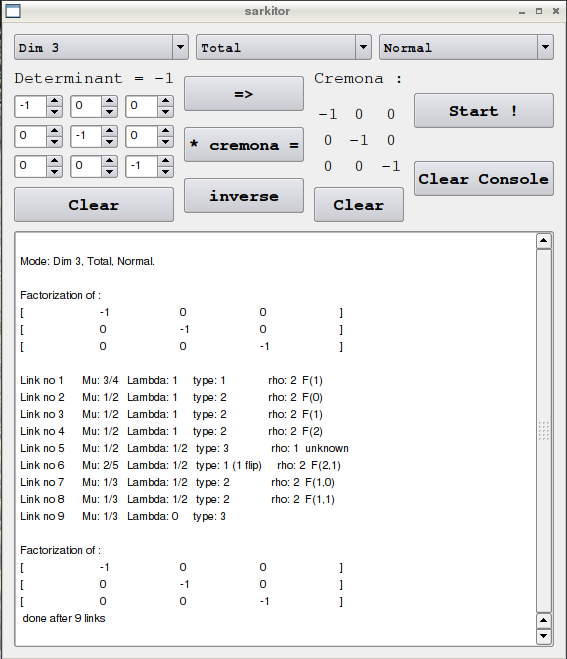Click 'Link no 1' row in console
The width and height of the screenshot is (567, 659).
171,380
